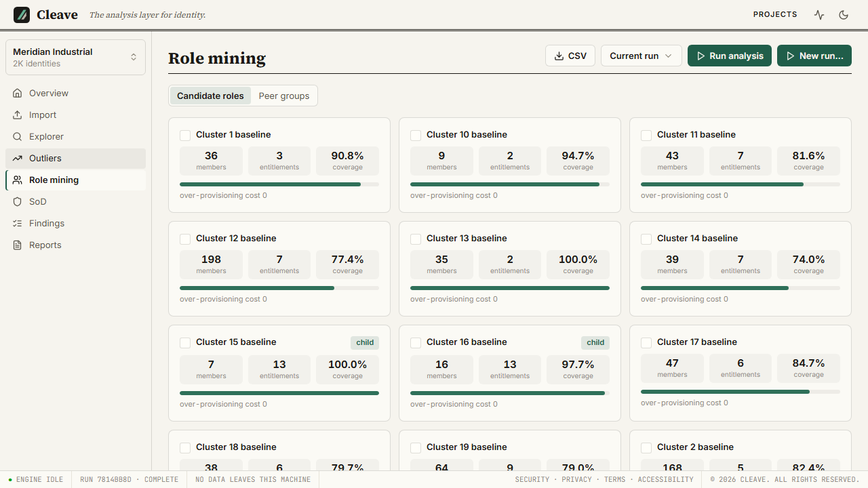Open the Outliers page
Screen dimensions: 868x488
point(75,159)
